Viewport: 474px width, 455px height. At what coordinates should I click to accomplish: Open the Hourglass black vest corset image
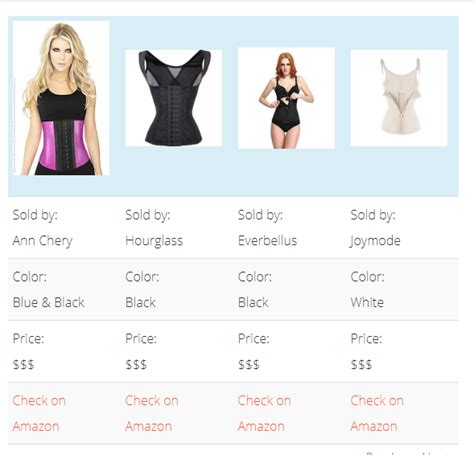click(174, 98)
